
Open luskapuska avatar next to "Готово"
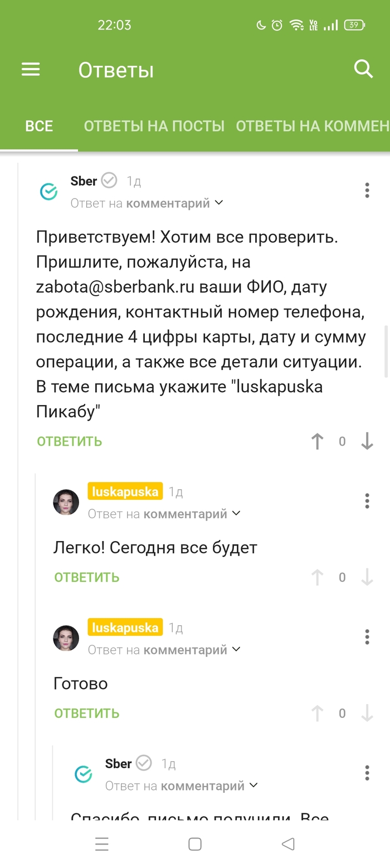(66, 638)
